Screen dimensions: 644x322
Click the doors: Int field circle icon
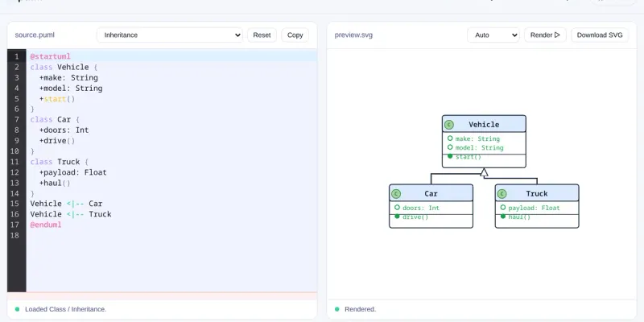click(x=397, y=208)
